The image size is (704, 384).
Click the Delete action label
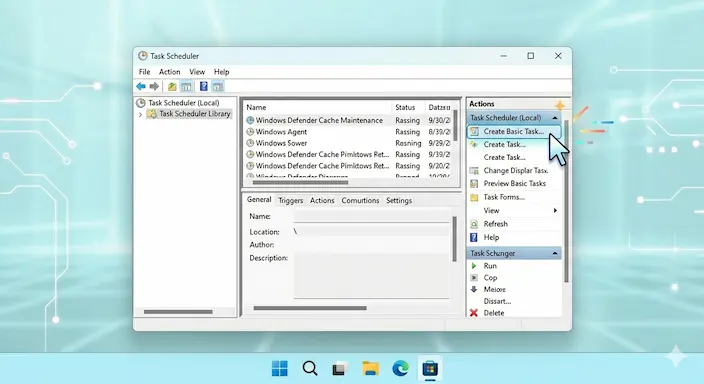pos(494,313)
